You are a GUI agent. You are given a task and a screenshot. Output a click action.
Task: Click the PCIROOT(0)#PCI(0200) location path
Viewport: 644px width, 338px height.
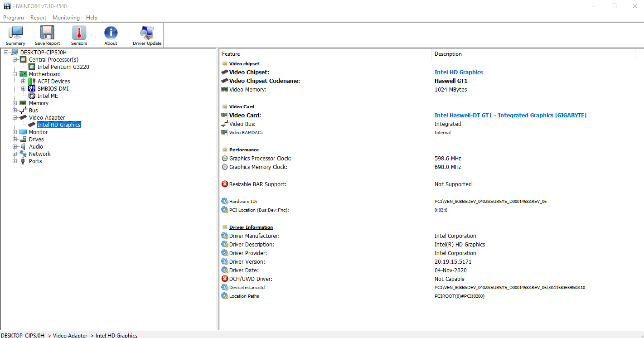click(x=460, y=296)
